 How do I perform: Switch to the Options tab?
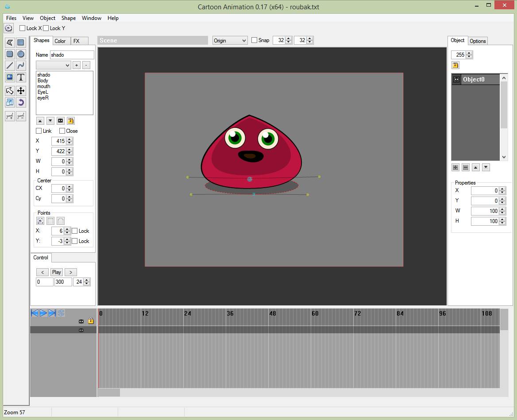coord(478,41)
